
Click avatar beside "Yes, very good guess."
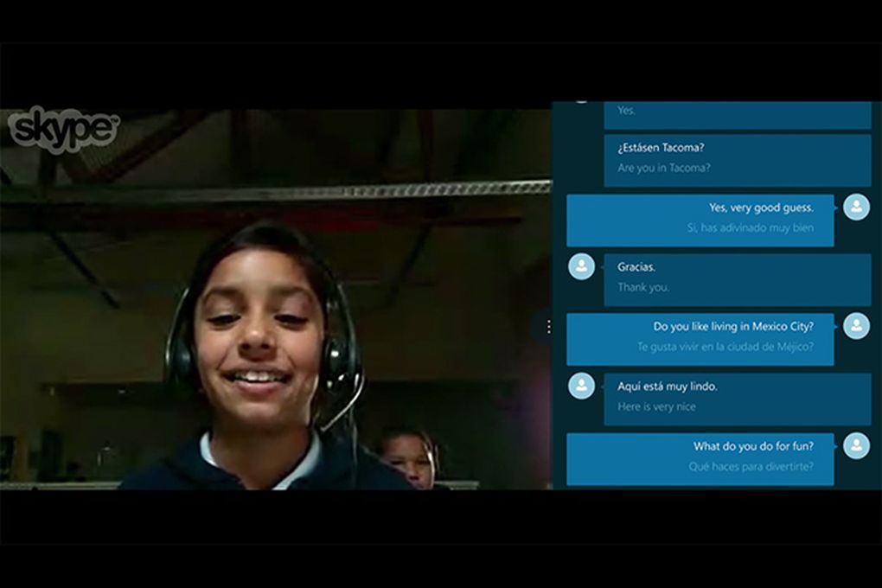pyautogui.click(x=856, y=208)
